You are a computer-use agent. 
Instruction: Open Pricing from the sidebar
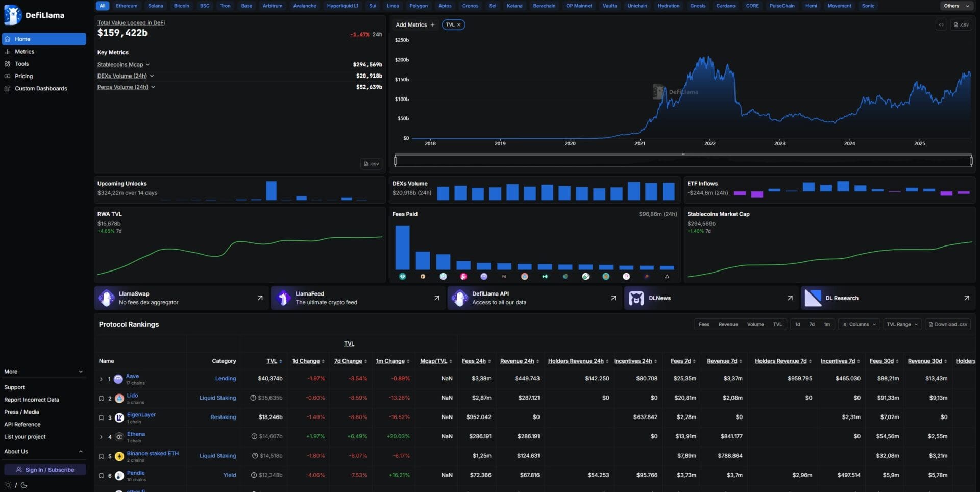tap(7, 76)
